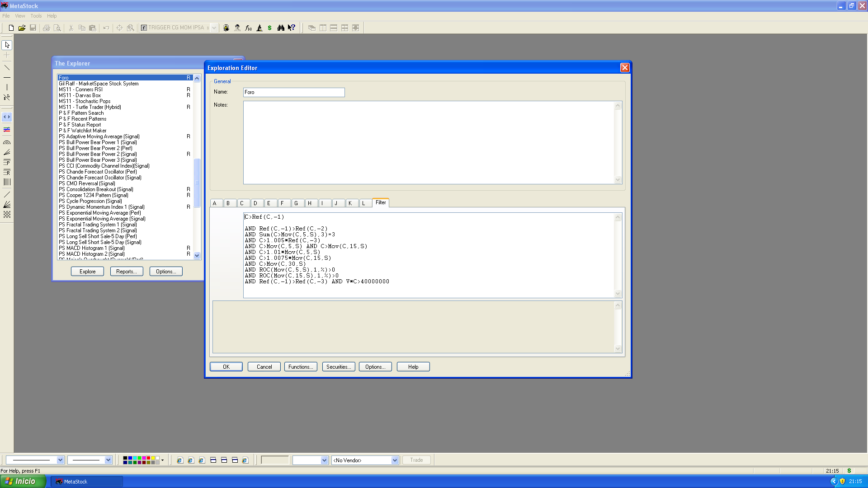This screenshot has height=488, width=868.
Task: Select the cycle vertical lines tool
Action: click(7, 182)
